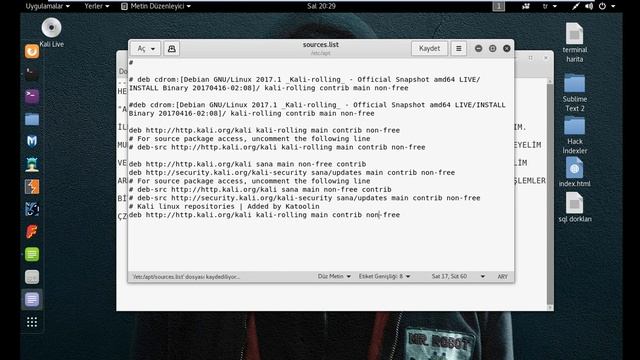
Task: Open the Uygulamalar menu
Action: 47,6
